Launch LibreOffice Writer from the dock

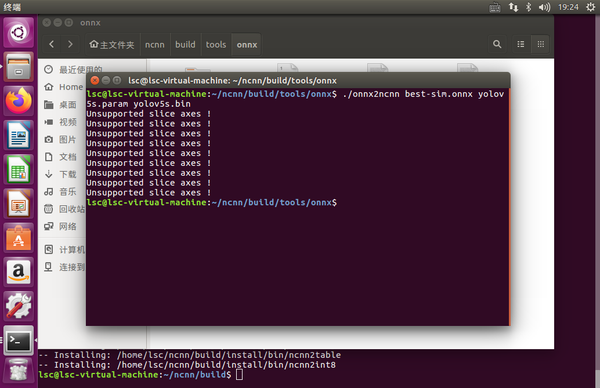pyautogui.click(x=18, y=135)
